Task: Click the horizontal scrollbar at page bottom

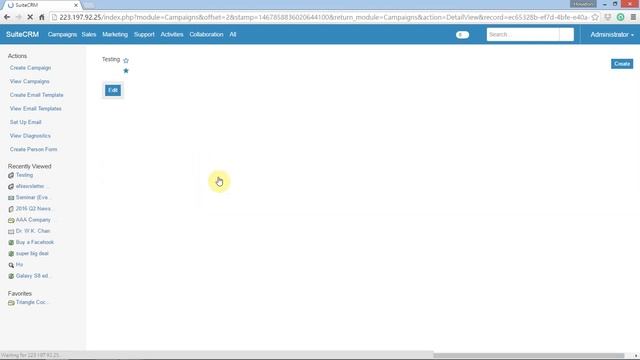Action: (x=529, y=356)
